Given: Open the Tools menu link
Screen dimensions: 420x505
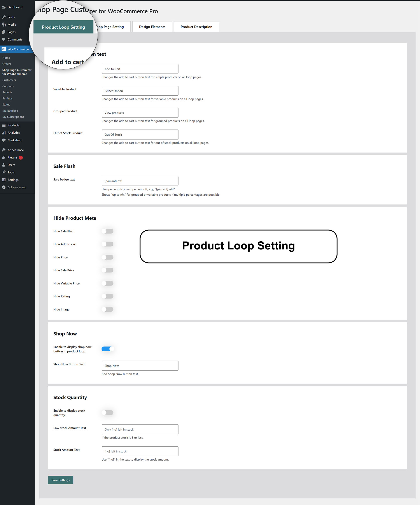Looking at the screenshot, I should 11,172.
